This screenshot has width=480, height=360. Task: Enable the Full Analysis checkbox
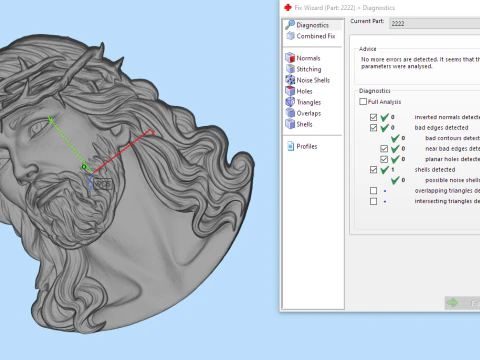(x=363, y=102)
